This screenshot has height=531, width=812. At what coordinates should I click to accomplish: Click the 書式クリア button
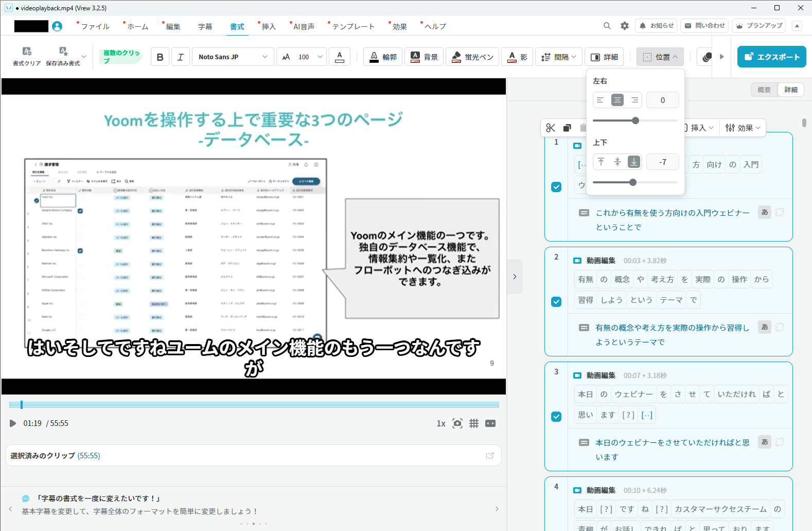(x=27, y=57)
